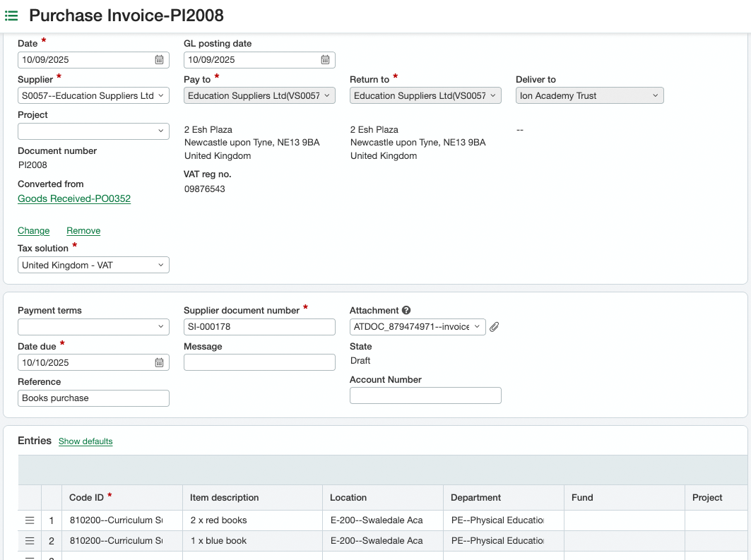Open the green list menu icon

pyautogui.click(x=11, y=16)
